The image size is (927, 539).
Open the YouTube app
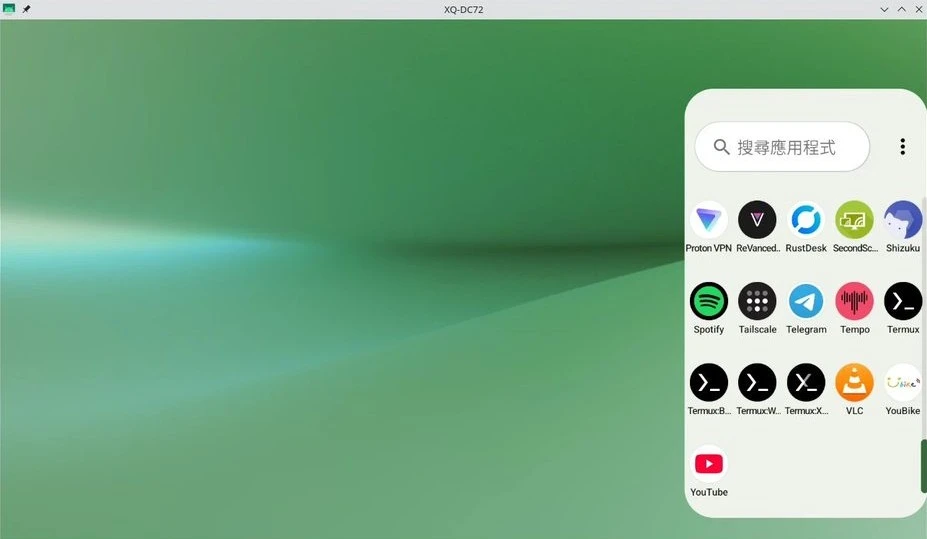(709, 464)
